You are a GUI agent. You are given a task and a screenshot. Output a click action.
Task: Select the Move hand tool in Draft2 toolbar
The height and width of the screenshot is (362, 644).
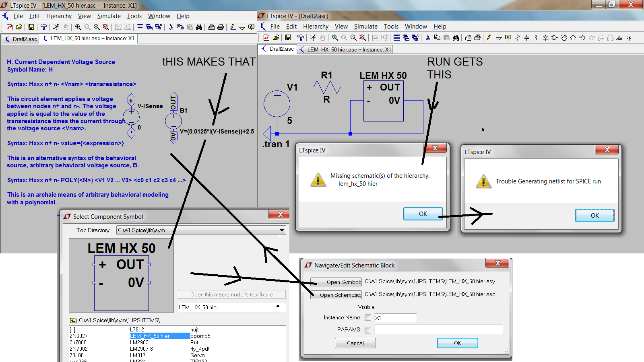click(x=564, y=37)
